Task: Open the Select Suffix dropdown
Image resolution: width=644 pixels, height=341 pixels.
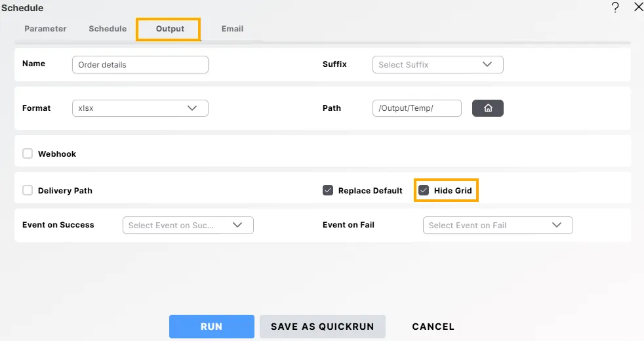Action: click(437, 64)
